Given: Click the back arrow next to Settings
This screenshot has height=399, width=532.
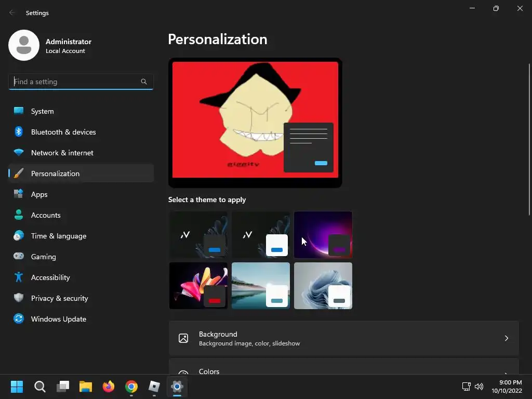Looking at the screenshot, I should click(12, 12).
